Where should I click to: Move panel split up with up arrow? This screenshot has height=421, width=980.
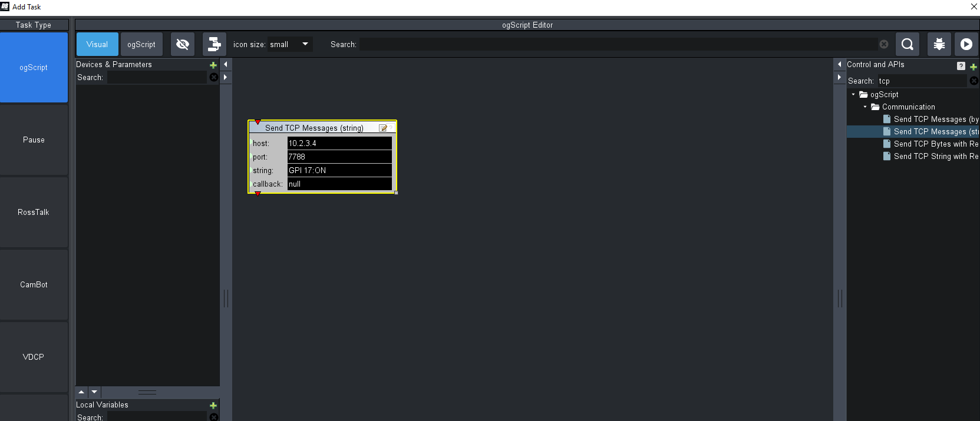82,392
